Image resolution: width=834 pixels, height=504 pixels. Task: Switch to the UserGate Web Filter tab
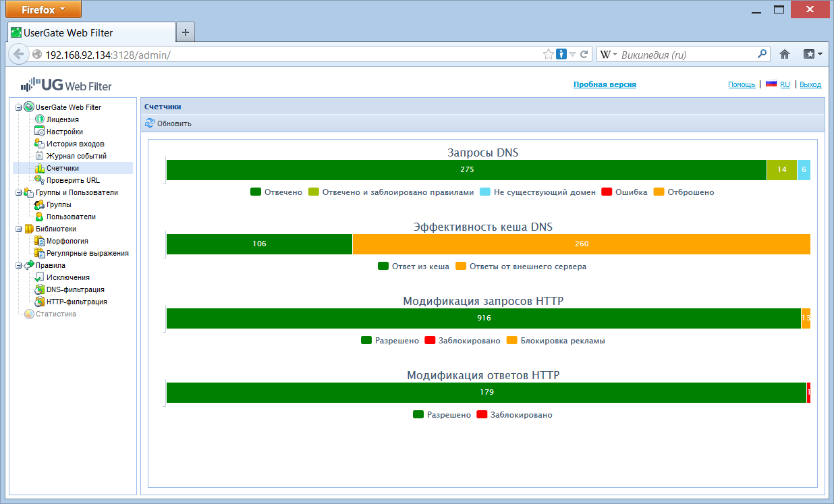[x=91, y=32]
